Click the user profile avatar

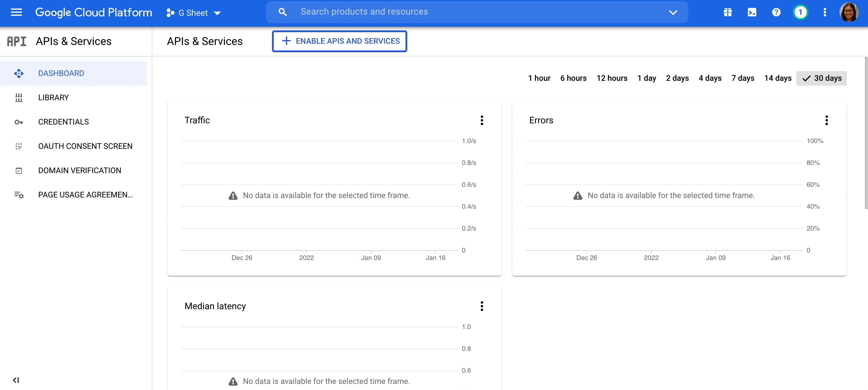(849, 12)
